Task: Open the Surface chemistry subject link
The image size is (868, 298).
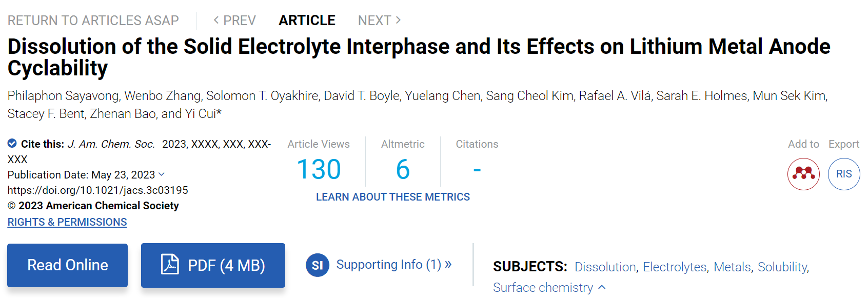Action: coord(543,288)
